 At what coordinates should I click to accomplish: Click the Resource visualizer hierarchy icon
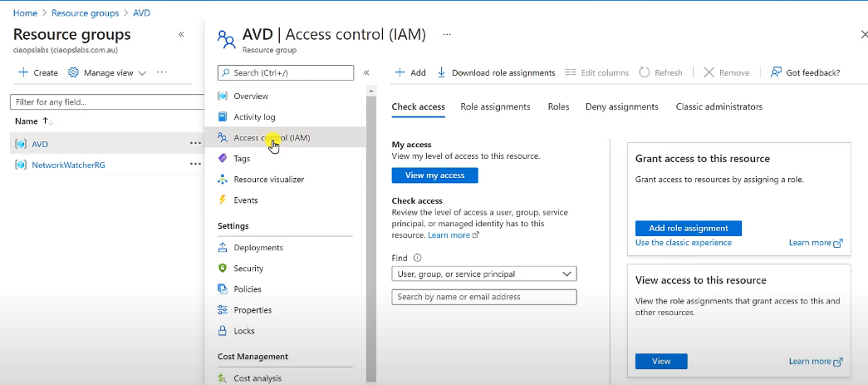[223, 180]
